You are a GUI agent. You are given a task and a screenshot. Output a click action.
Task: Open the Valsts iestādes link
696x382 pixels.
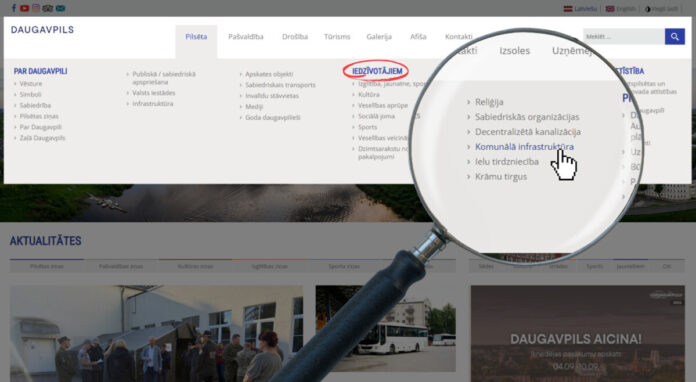[x=154, y=93]
